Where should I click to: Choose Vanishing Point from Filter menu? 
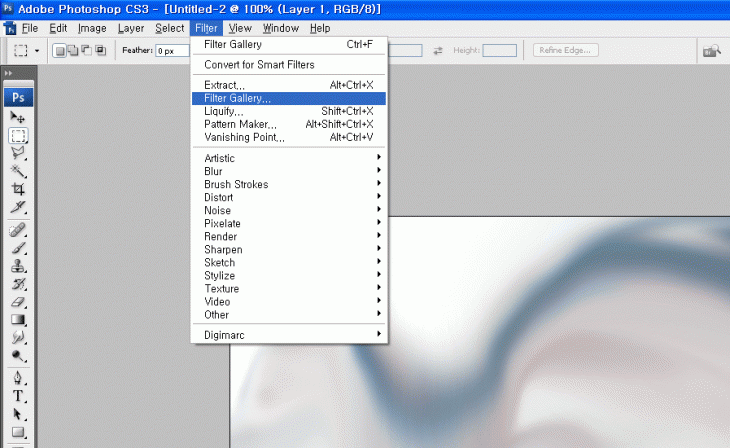pos(289,137)
